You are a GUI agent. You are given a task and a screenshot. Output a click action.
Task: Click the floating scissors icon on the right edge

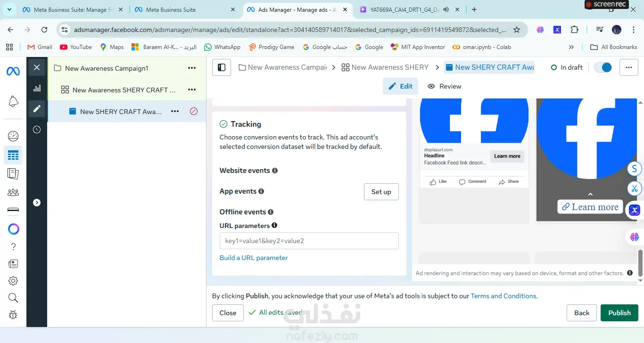point(635,189)
